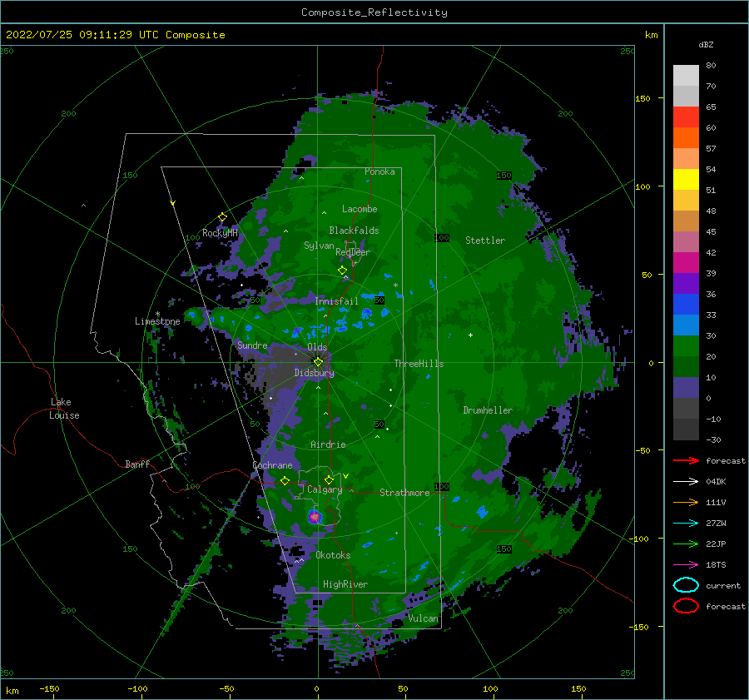Pick the cyan 27ZW arrow legend icon
749x700 pixels.
[686, 524]
